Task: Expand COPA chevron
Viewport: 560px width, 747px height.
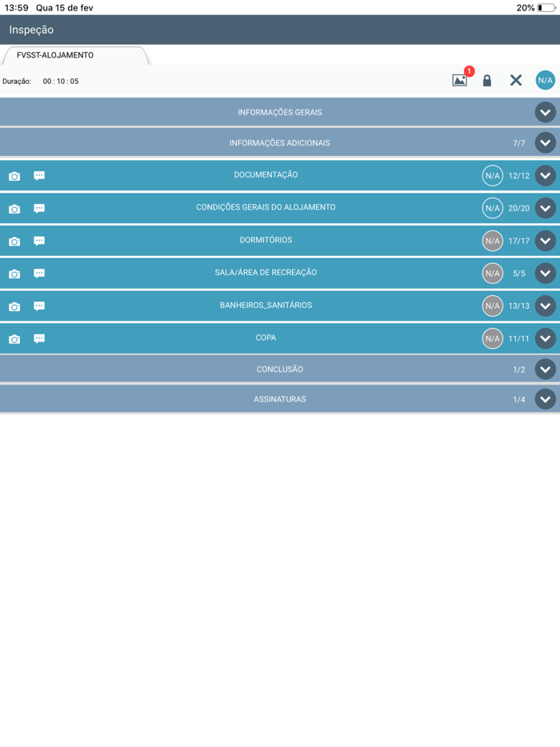Action: 546,339
